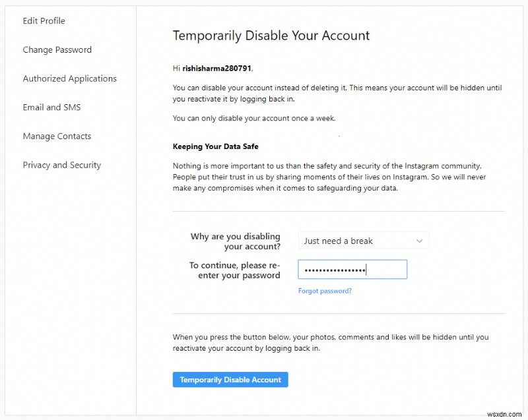Open the Email and SMS settings
Viewport: 528px width, 420px height.
pyautogui.click(x=51, y=107)
